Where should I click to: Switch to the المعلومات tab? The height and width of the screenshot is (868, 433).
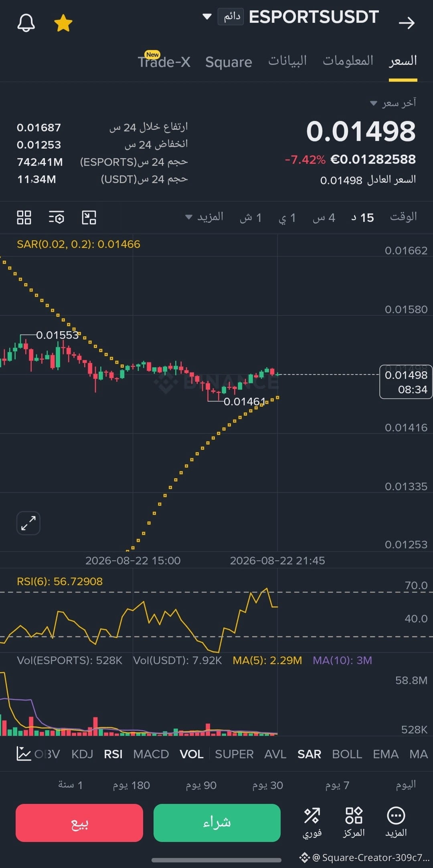coord(348,61)
